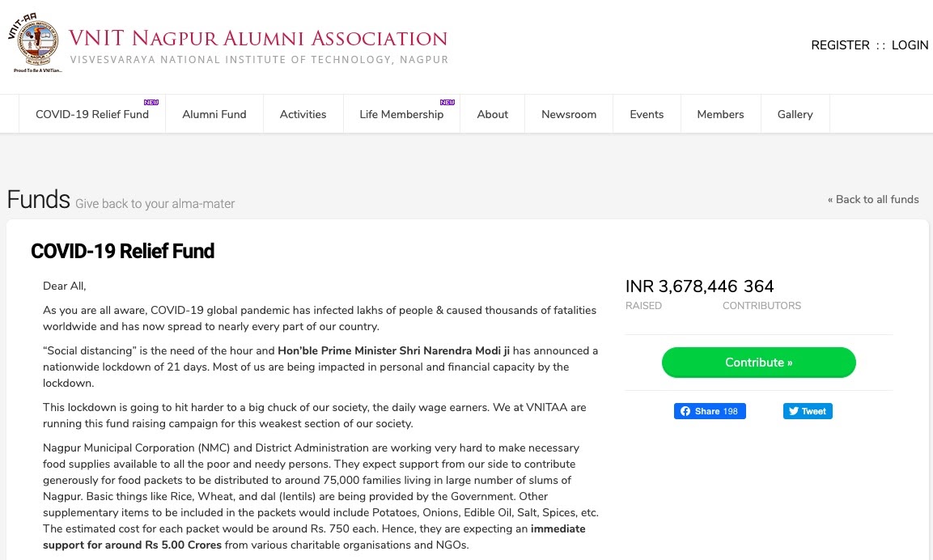Follow the Back to all funds link

(x=873, y=199)
